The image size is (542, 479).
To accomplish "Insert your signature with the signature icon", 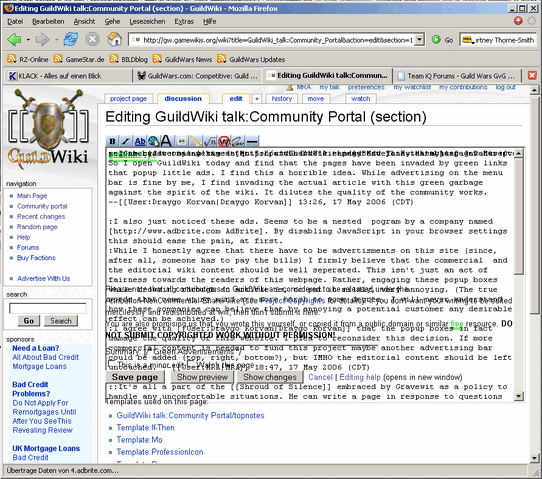I will [x=238, y=141].
